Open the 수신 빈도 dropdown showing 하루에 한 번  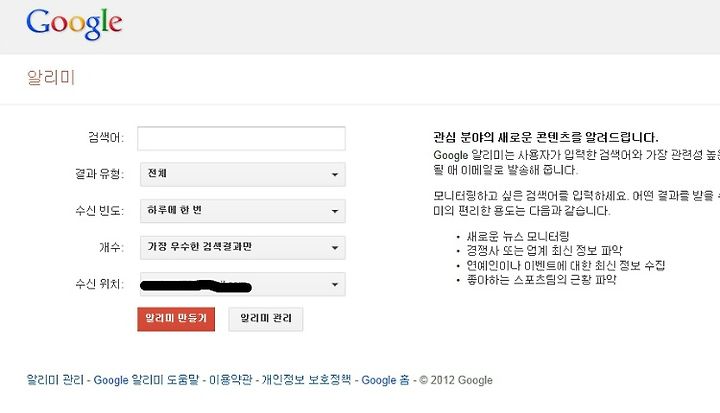pyautogui.click(x=242, y=211)
